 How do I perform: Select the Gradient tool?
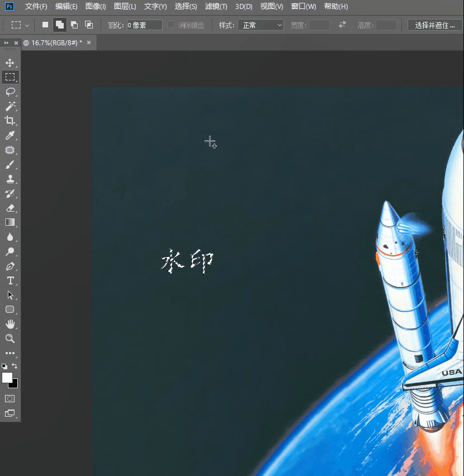10,222
